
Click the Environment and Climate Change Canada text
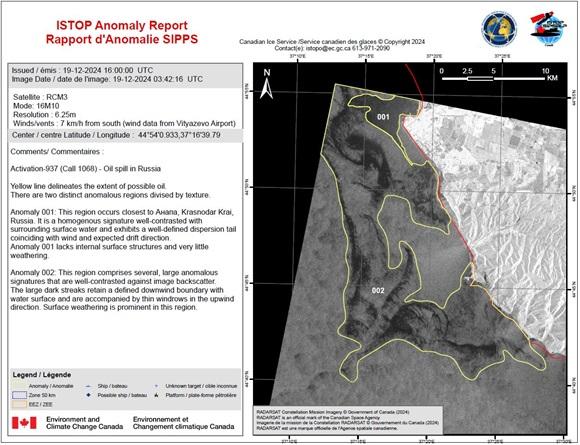[84, 423]
